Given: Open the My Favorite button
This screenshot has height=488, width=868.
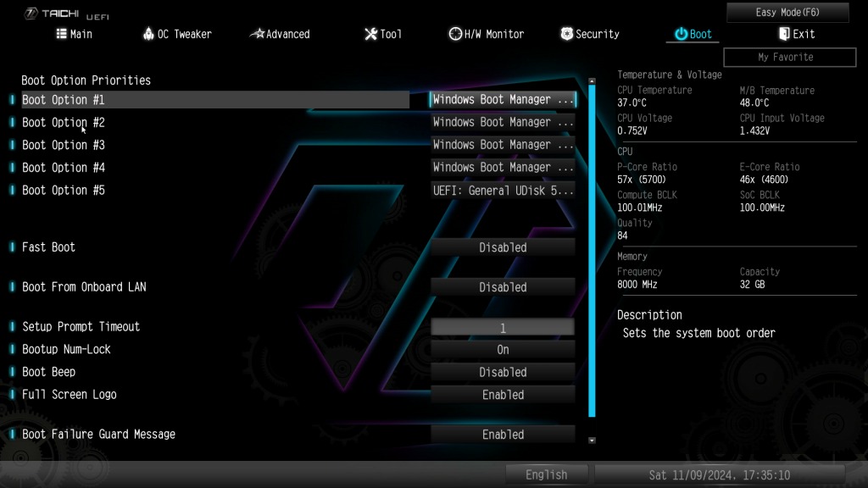Looking at the screenshot, I should tap(789, 57).
